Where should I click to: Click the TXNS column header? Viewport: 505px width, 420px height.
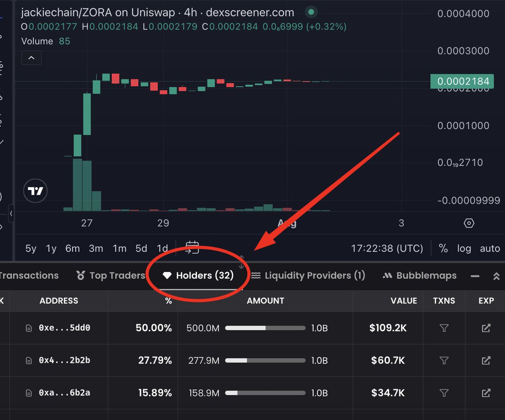[444, 301]
